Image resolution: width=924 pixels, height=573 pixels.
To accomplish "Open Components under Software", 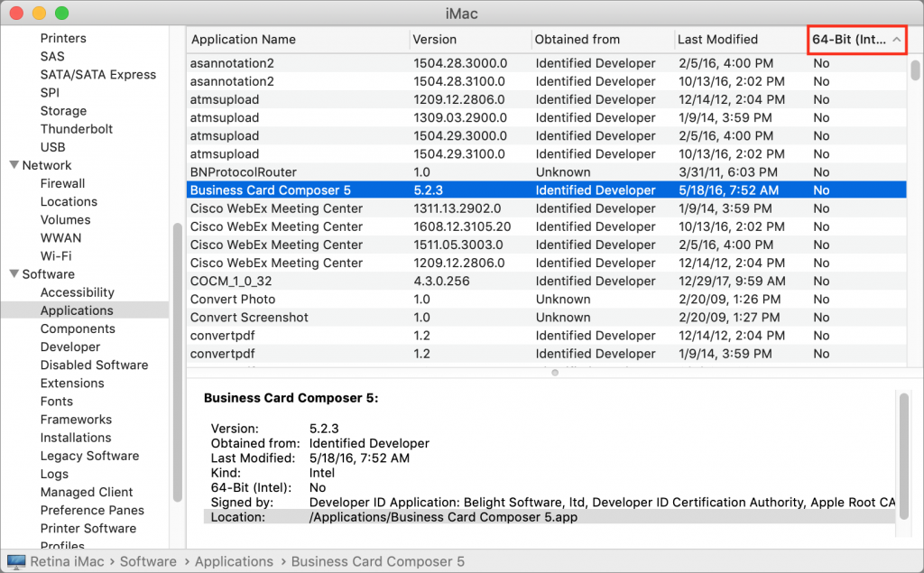I will 78,329.
